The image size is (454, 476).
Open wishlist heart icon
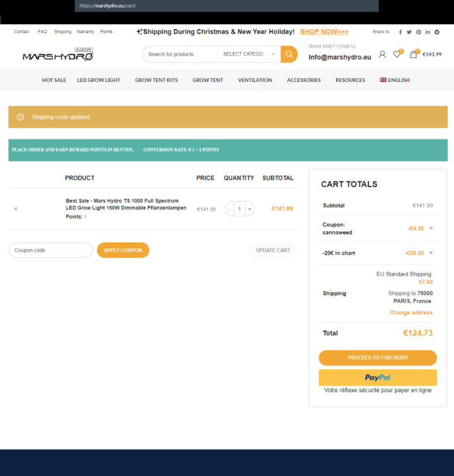[x=397, y=55]
